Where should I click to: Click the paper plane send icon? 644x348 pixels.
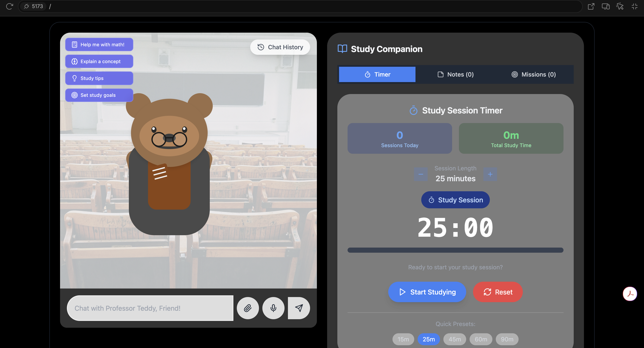pos(299,308)
